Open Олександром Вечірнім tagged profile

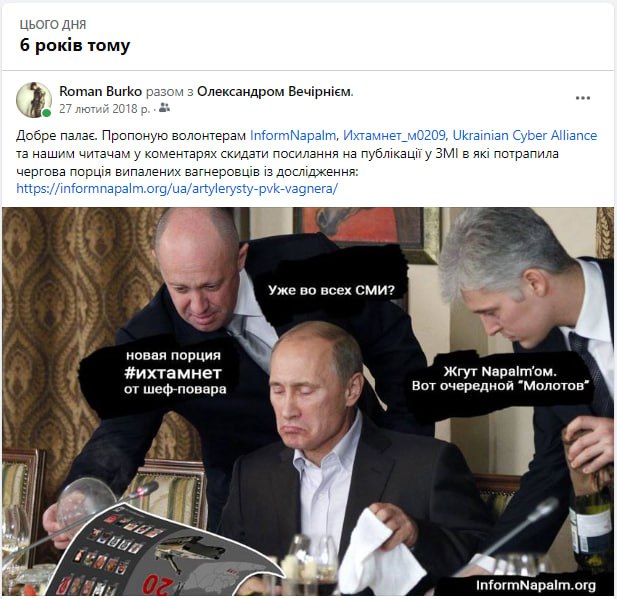pyautogui.click(x=274, y=91)
